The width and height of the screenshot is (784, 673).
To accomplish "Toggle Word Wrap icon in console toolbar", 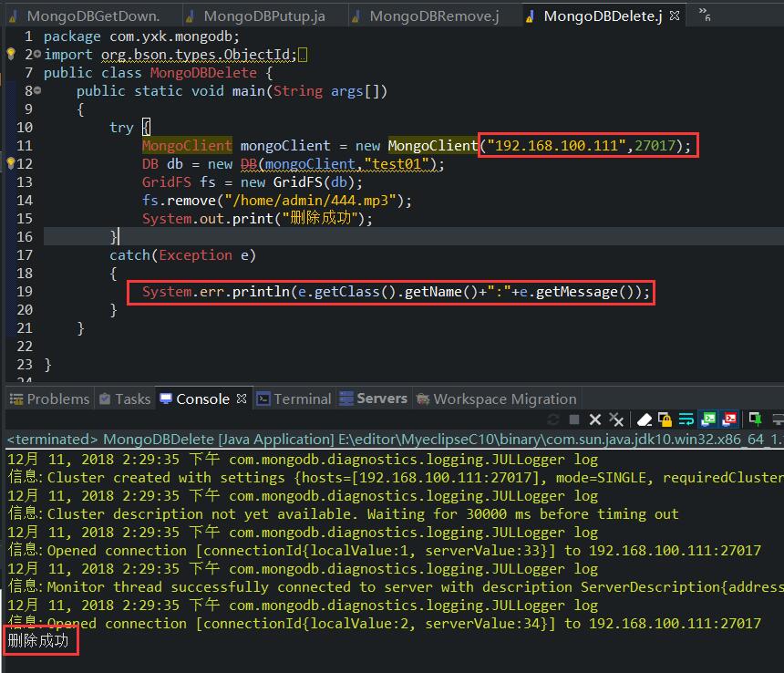I will click(x=686, y=419).
